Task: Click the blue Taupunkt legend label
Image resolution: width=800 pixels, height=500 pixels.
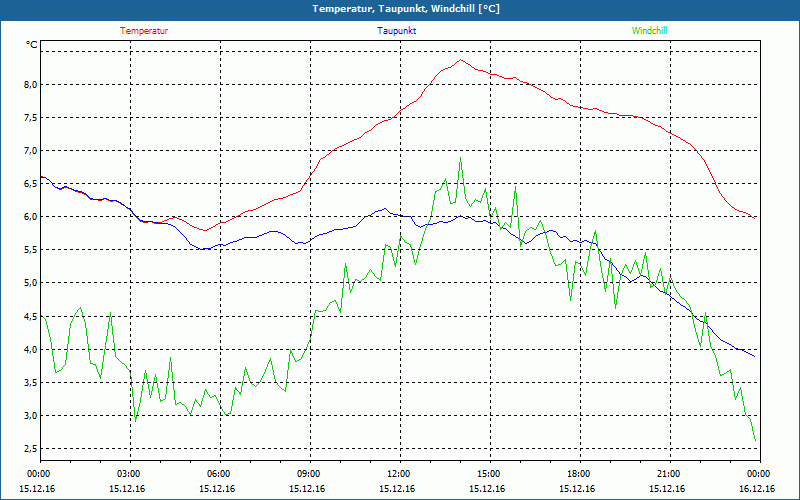Action: coord(397,31)
